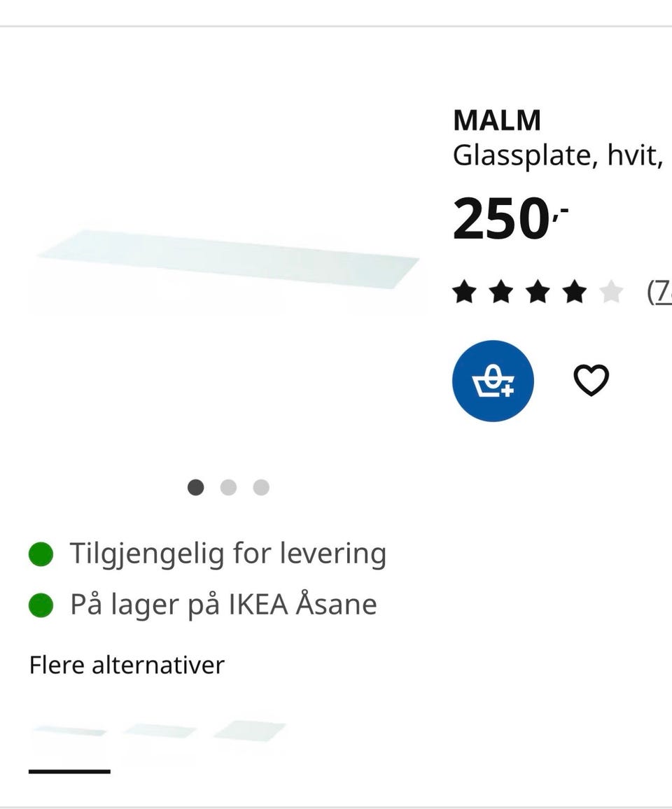Screen dimensions: 672x809
Task: Click the second rating star
Action: (x=502, y=292)
